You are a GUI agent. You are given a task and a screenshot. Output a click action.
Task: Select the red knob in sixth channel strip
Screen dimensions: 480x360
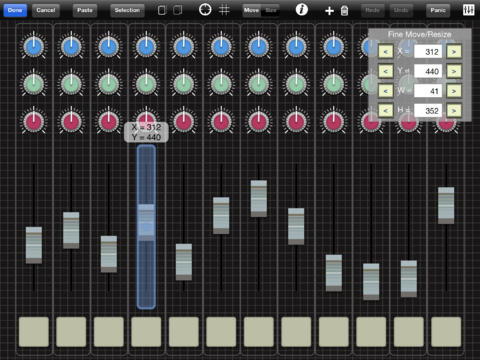click(221, 121)
